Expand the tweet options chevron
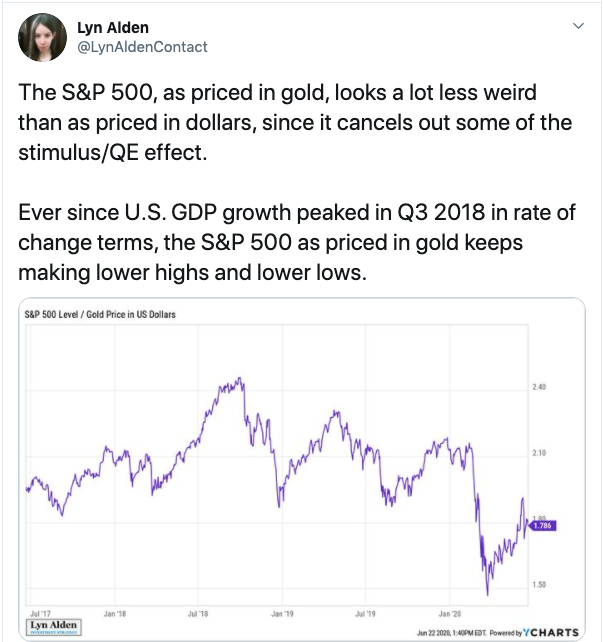 pos(577,27)
